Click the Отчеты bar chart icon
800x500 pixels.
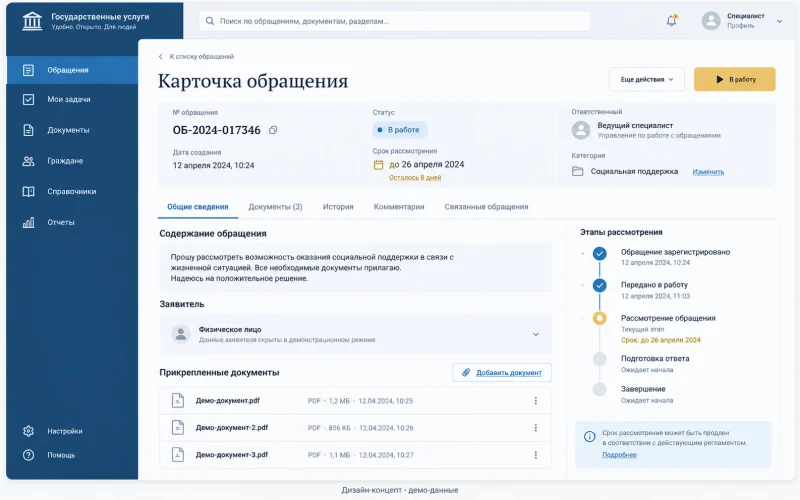(x=29, y=222)
